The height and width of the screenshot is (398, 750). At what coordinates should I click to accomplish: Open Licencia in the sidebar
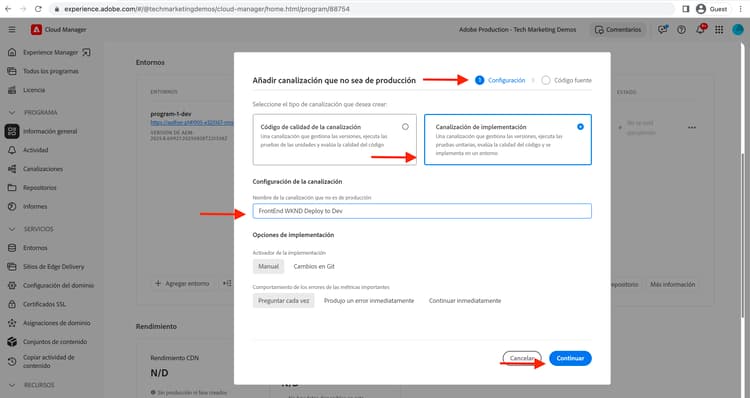(x=34, y=90)
